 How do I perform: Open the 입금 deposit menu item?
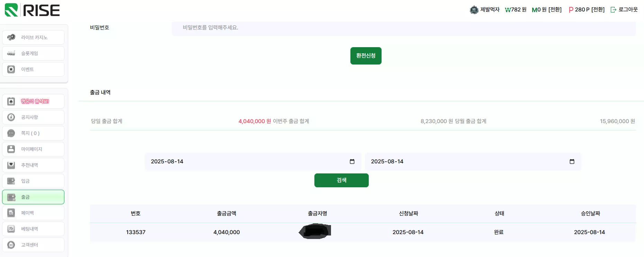pyautogui.click(x=33, y=181)
